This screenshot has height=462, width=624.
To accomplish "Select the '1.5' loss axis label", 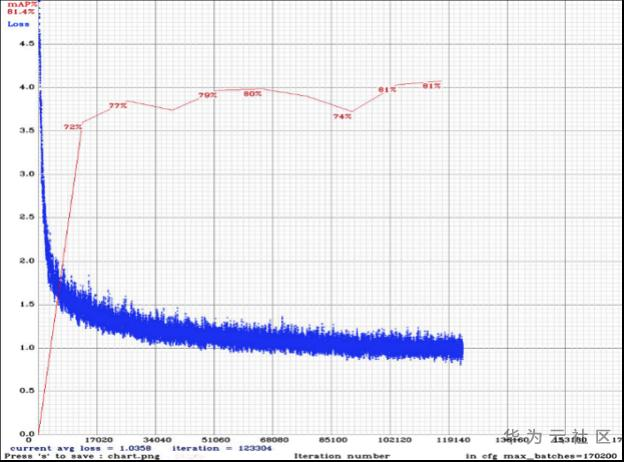I will point(27,304).
